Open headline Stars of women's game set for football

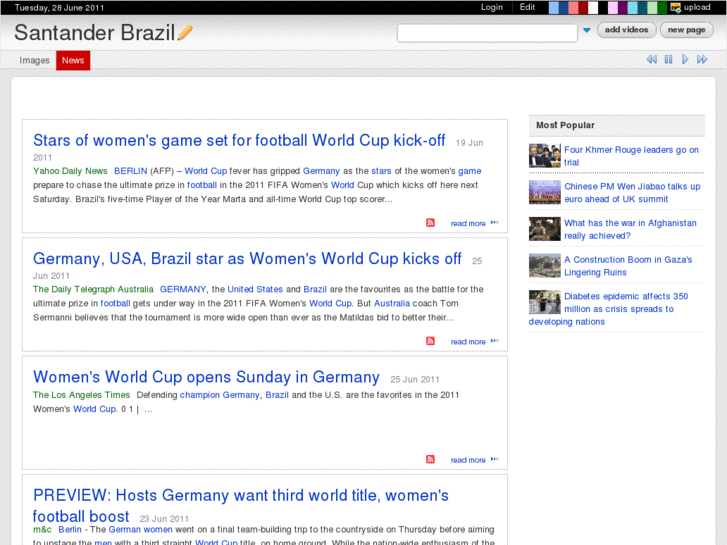[x=239, y=140]
